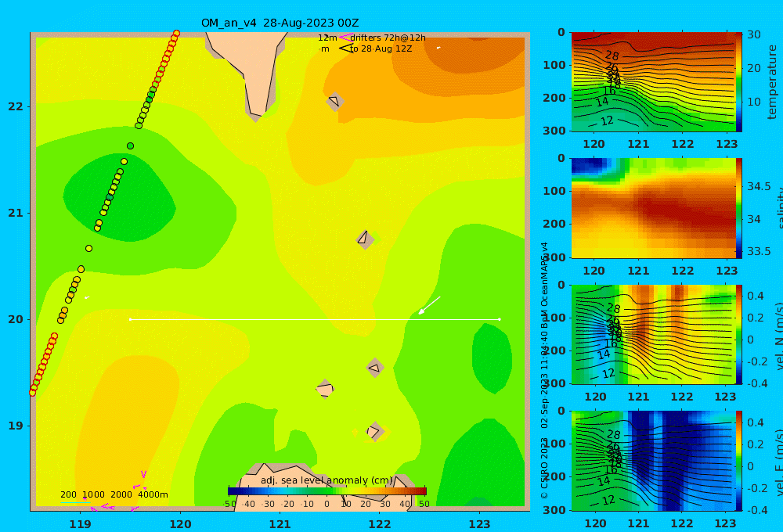
Task: Open the salinity section panel
Action: (653, 208)
